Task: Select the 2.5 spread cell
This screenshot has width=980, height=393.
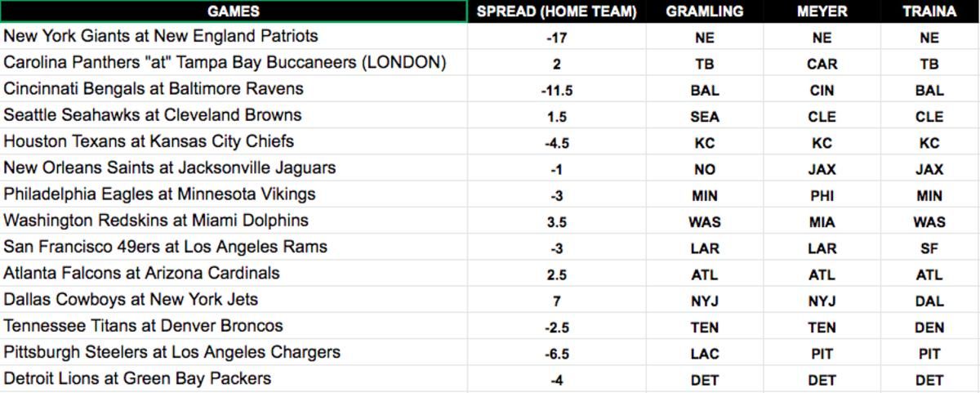Action: 557,275
